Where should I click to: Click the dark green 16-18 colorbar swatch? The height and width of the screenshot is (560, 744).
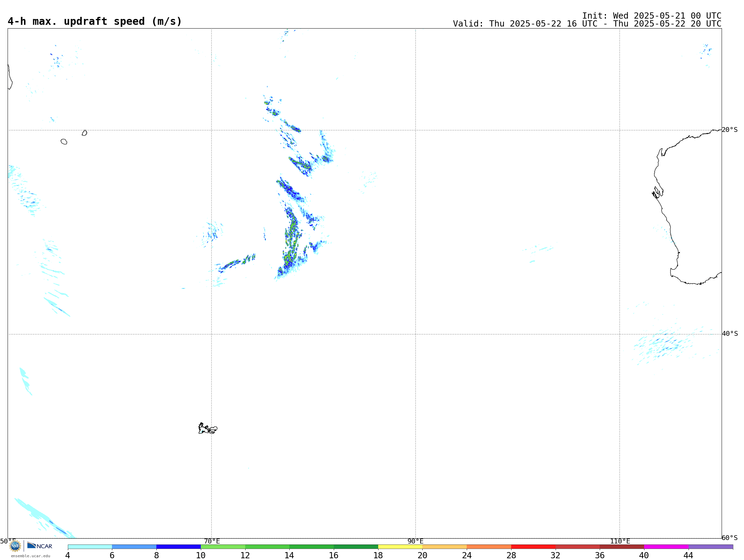point(356,547)
